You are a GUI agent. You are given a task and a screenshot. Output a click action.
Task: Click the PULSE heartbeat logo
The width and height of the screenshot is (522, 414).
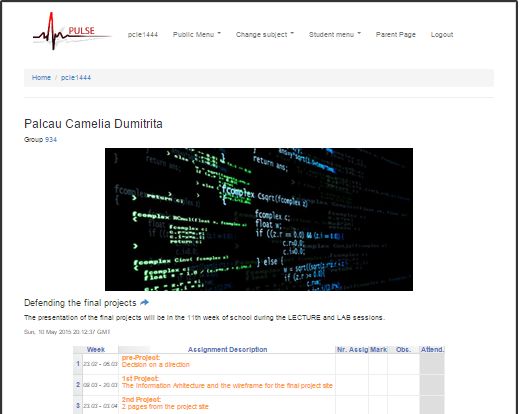point(72,31)
